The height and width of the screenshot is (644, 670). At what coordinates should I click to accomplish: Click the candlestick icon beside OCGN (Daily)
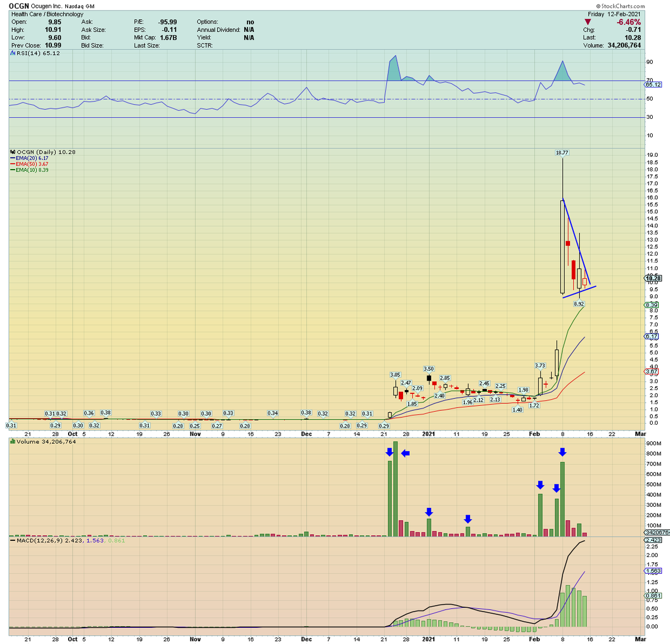12,152
